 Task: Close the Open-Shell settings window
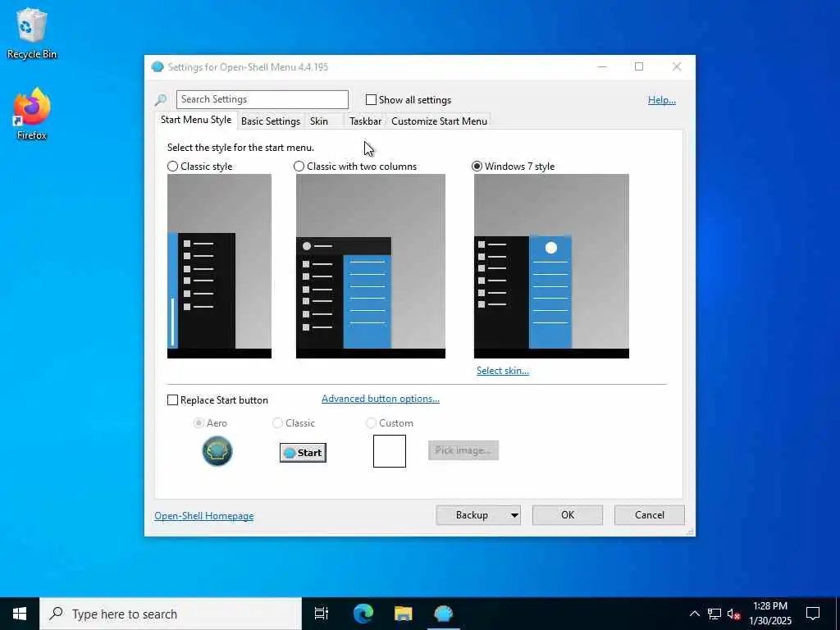coord(677,67)
